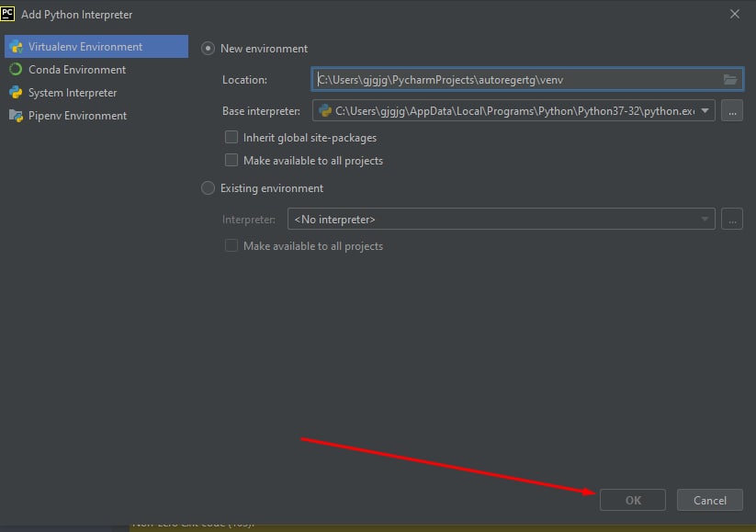The height and width of the screenshot is (532, 756).
Task: Enable Inherit global site-packages checkbox
Action: coord(231,137)
